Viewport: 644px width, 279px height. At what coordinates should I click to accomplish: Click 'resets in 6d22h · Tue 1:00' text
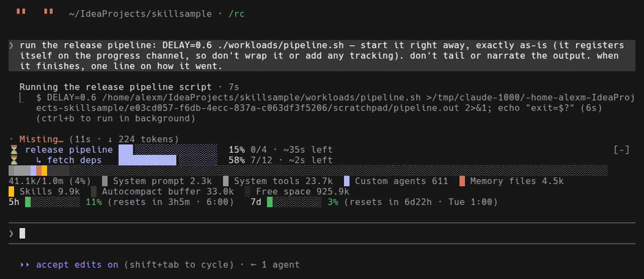[421, 202]
